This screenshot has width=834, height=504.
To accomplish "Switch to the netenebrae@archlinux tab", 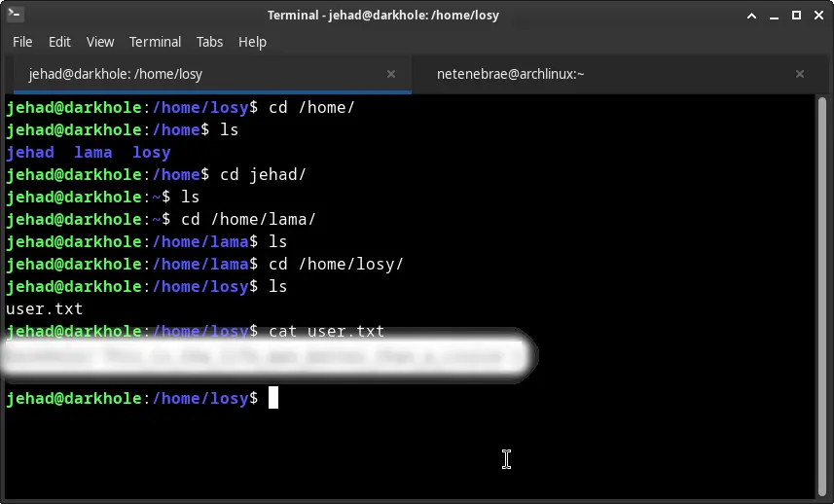I will click(x=510, y=74).
